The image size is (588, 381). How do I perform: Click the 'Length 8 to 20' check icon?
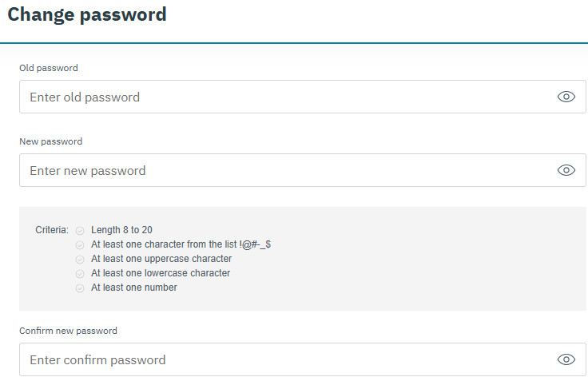pos(80,231)
